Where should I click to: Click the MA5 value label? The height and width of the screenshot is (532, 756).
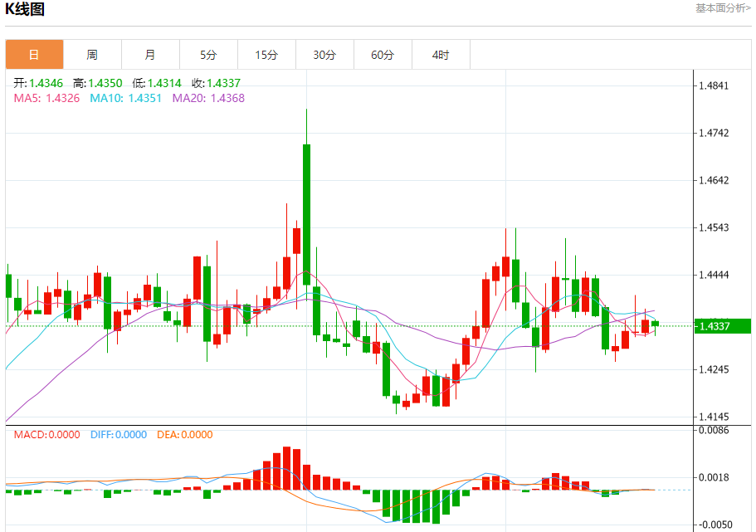46,99
